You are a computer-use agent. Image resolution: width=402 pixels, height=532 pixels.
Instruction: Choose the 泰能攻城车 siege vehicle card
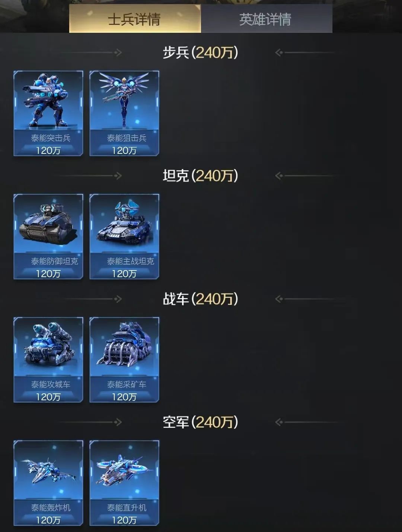tap(48, 360)
